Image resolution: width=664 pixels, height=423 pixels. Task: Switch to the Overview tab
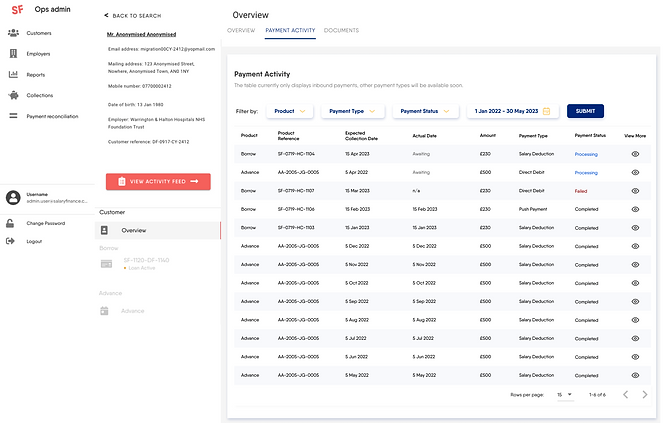click(241, 31)
